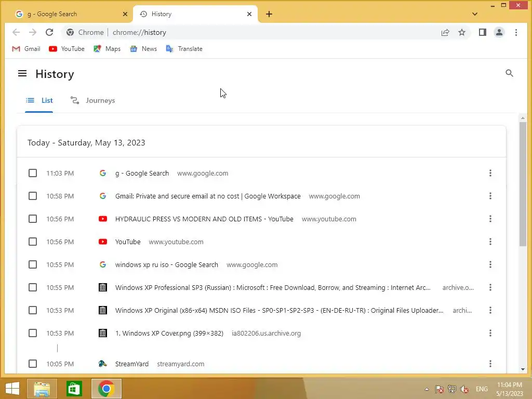Viewport: 532px width, 399px height.
Task: Open File Explorer from taskbar
Action: point(42,389)
